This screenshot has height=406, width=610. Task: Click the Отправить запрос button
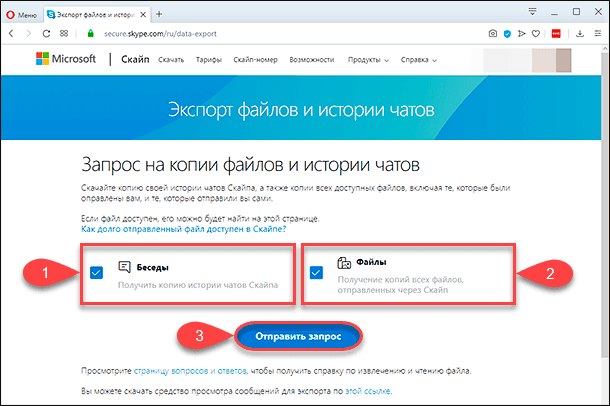pos(298,336)
